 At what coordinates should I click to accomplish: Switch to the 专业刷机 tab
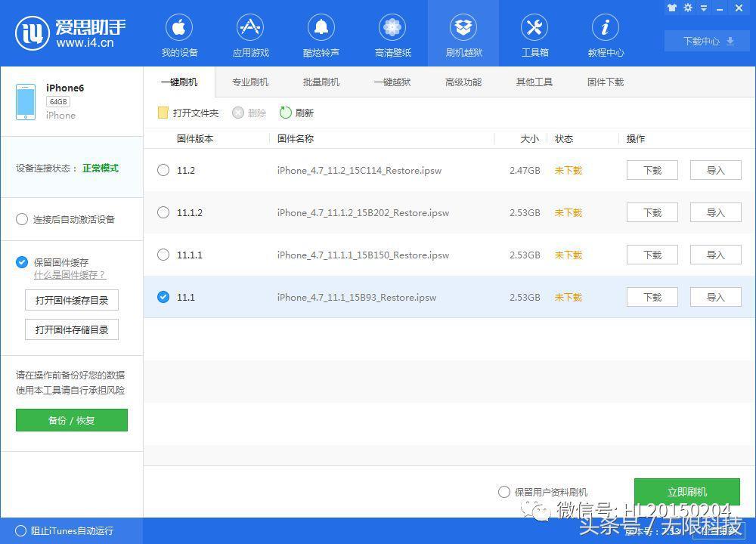tap(250, 82)
